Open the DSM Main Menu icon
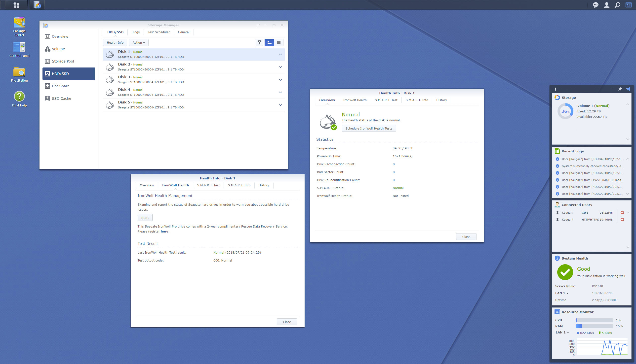The width and height of the screenshot is (636, 364). (16, 5)
